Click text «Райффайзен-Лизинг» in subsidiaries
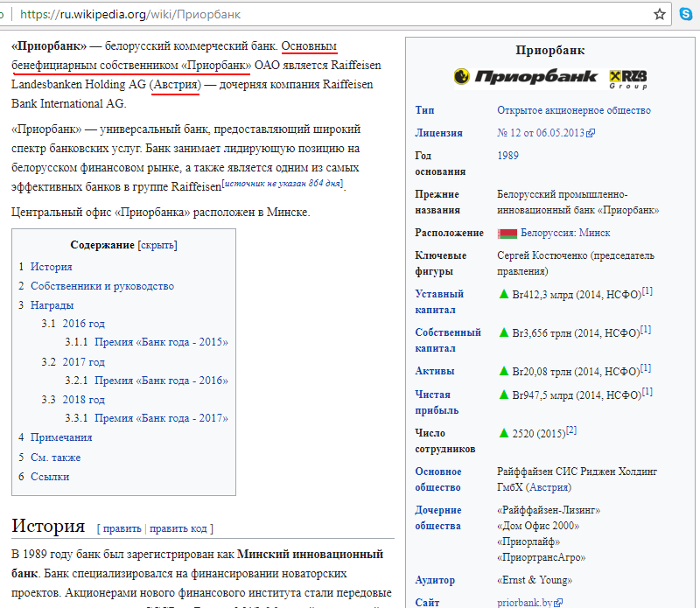Screen dimensions: 700x608 point(549,510)
